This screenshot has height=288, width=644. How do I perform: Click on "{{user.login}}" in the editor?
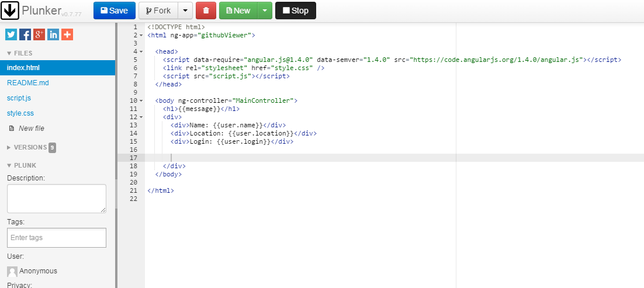click(244, 142)
